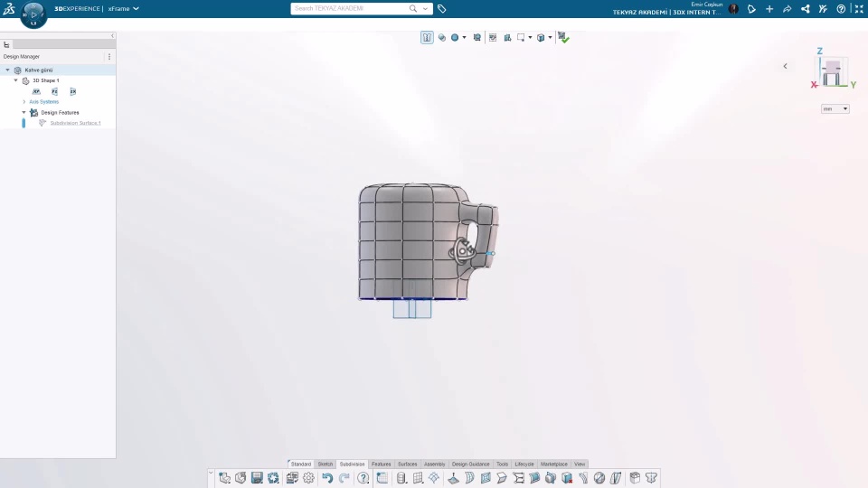Collapse the 3D Shape 1 node
Image resolution: width=868 pixels, height=488 pixels.
click(15, 80)
